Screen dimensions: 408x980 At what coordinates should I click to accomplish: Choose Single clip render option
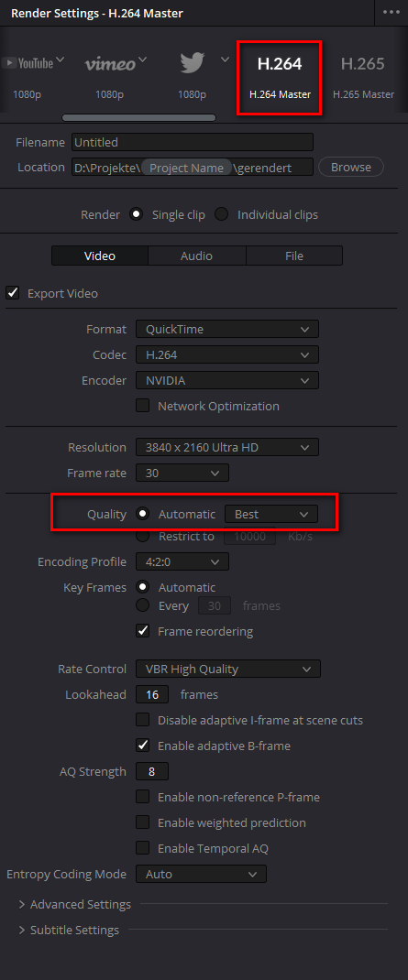(137, 214)
